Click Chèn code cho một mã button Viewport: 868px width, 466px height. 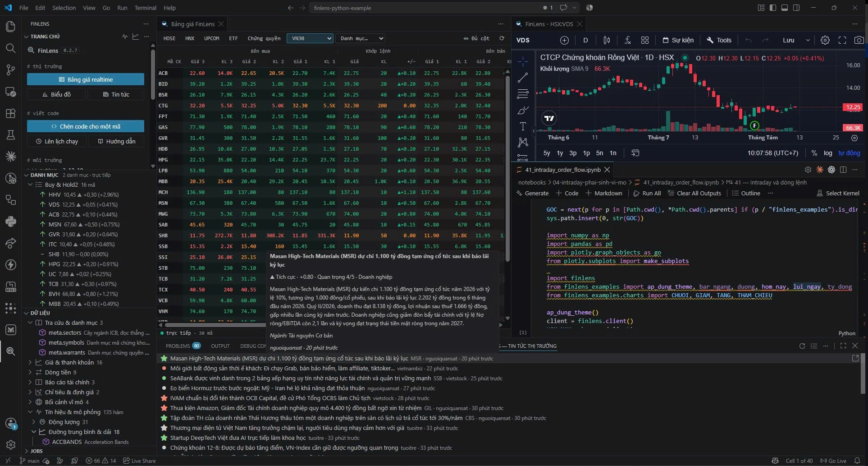pyautogui.click(x=86, y=126)
